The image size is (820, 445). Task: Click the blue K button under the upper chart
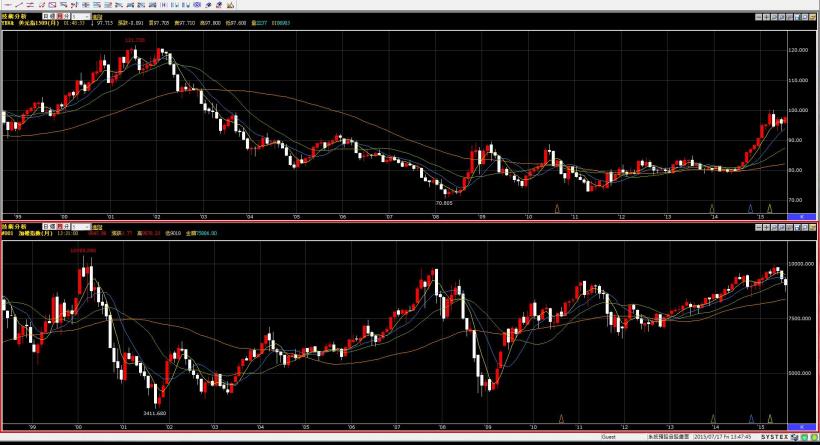[x=801, y=216]
